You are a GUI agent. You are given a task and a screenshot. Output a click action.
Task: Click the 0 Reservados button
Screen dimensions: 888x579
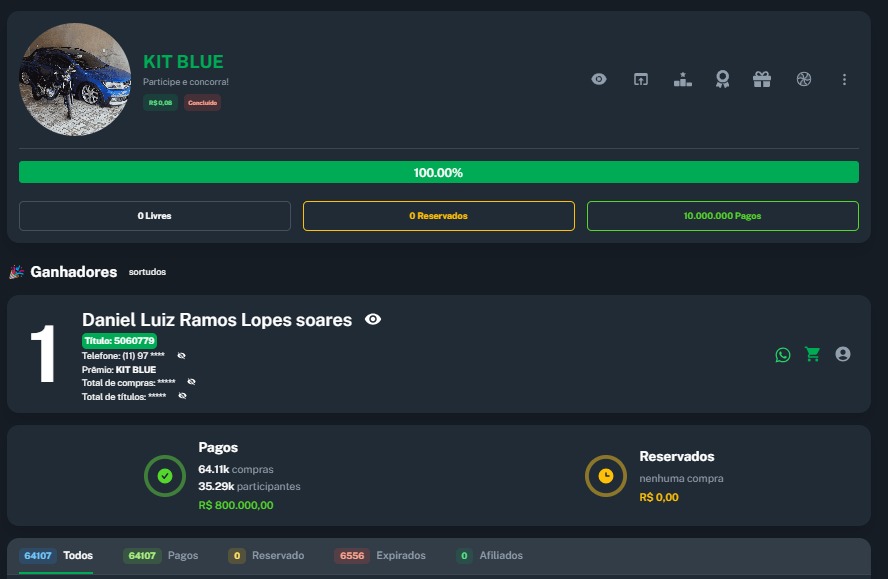438,216
